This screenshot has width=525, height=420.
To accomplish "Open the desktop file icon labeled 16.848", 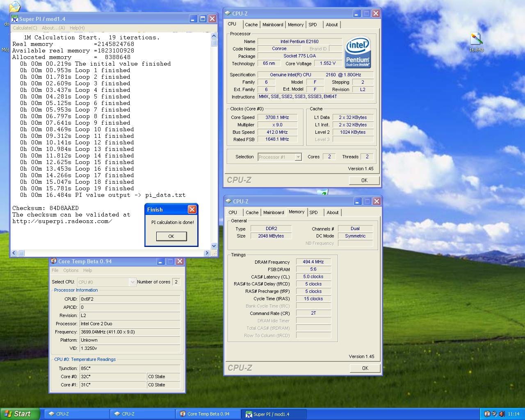I will 476,39.
